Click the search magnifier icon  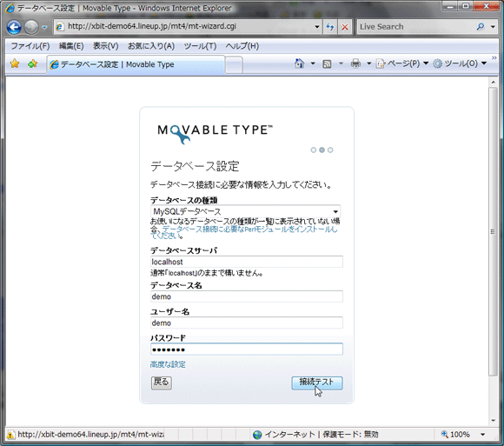[x=481, y=27]
